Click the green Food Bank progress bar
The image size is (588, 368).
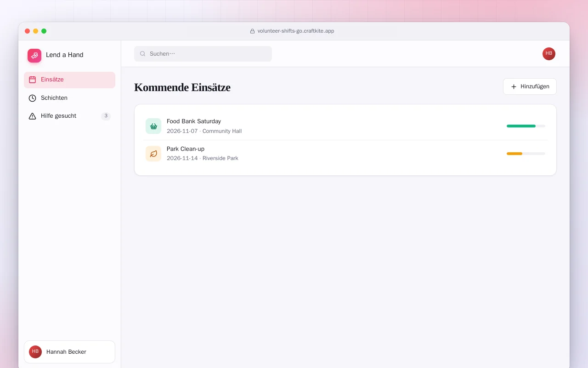[x=526, y=126]
